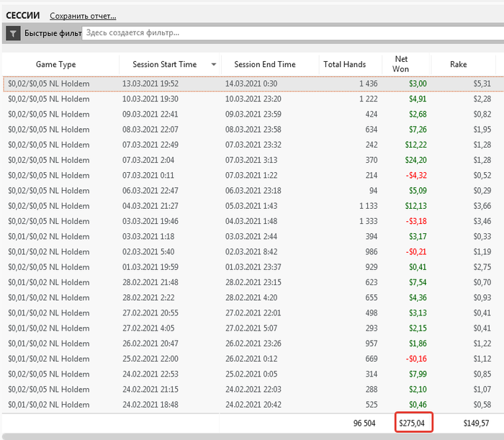The width and height of the screenshot is (504, 440).
Task: Sort by Session End Time column
Action: point(265,64)
